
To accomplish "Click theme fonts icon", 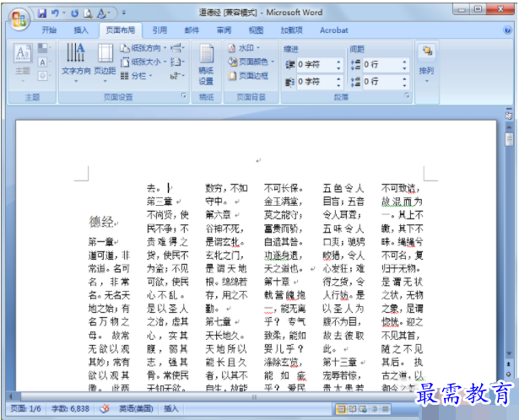I will click(43, 62).
